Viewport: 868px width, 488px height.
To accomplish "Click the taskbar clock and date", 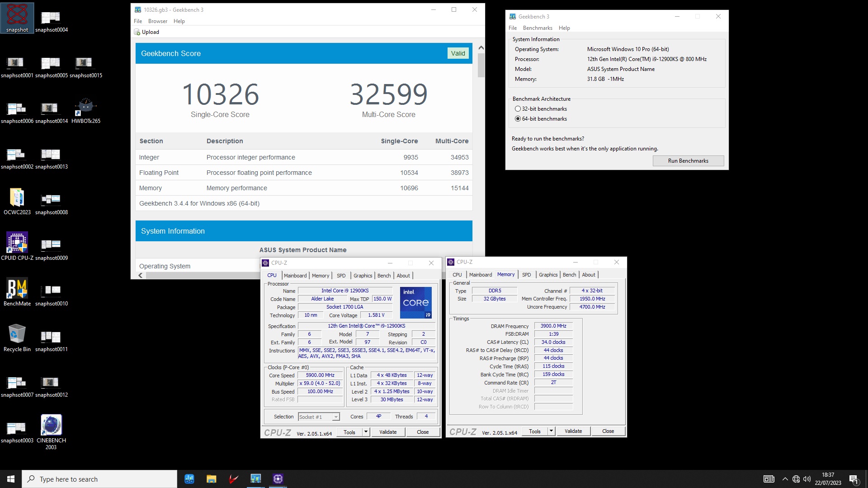I will pos(828,479).
